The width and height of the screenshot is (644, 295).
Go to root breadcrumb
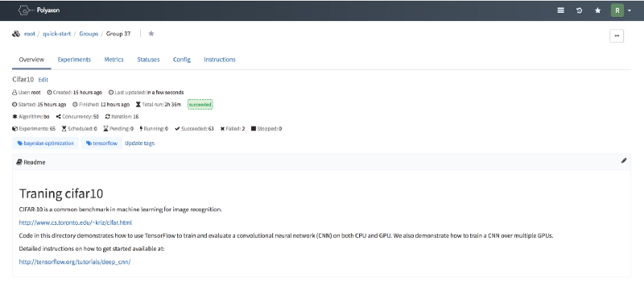tap(30, 34)
